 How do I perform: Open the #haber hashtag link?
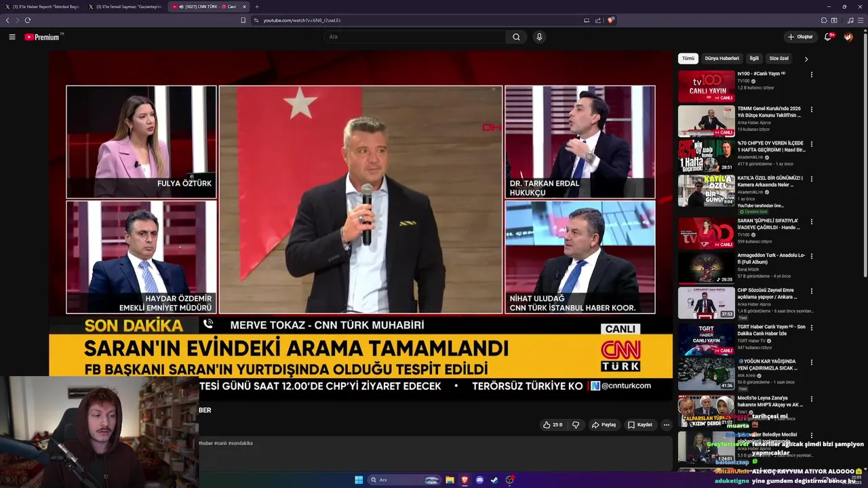(x=205, y=443)
